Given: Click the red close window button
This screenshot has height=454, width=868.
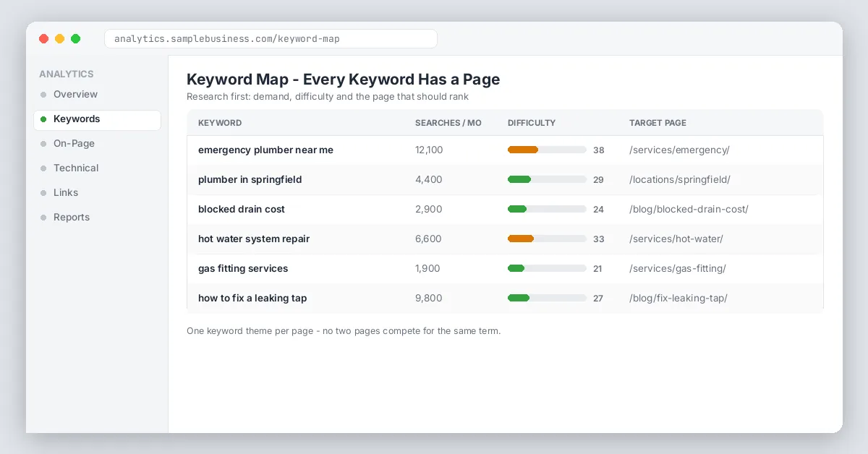Looking at the screenshot, I should point(43,38).
